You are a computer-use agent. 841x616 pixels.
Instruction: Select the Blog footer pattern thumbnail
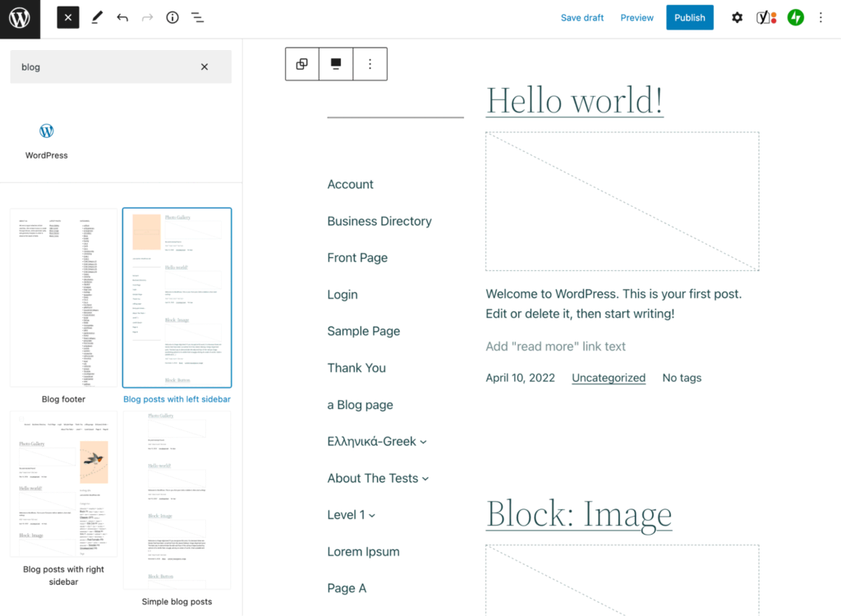pos(63,298)
